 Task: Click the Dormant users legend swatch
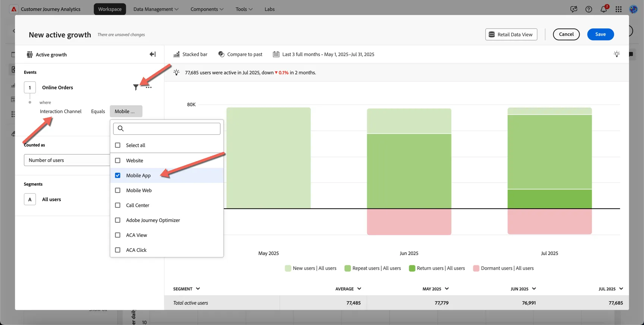click(476, 268)
